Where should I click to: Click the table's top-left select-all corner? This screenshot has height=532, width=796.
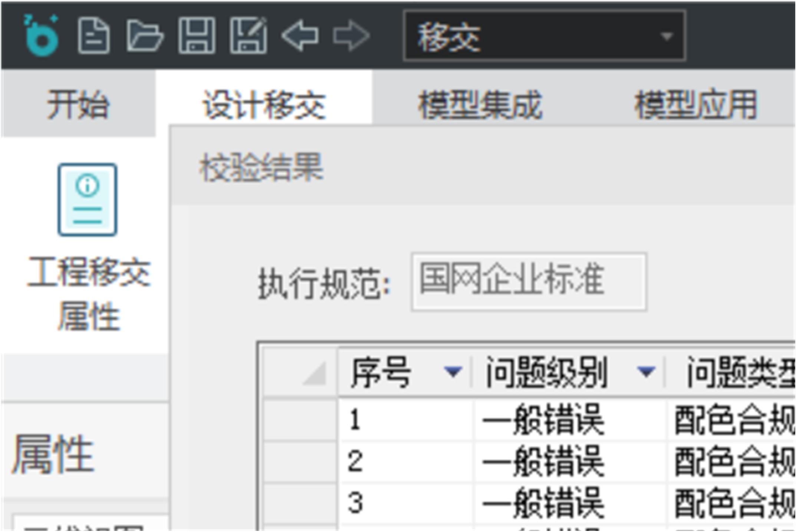(300, 372)
